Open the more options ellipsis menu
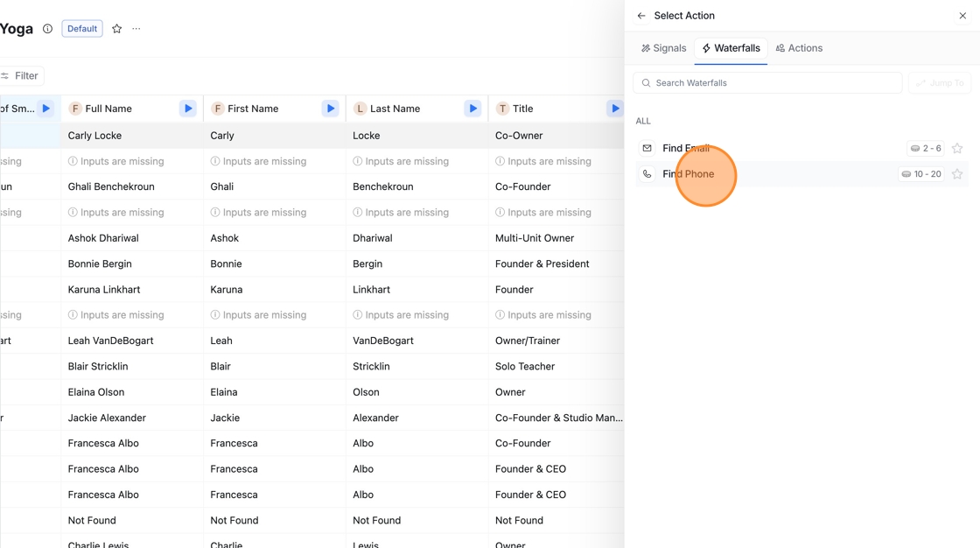 point(136,29)
